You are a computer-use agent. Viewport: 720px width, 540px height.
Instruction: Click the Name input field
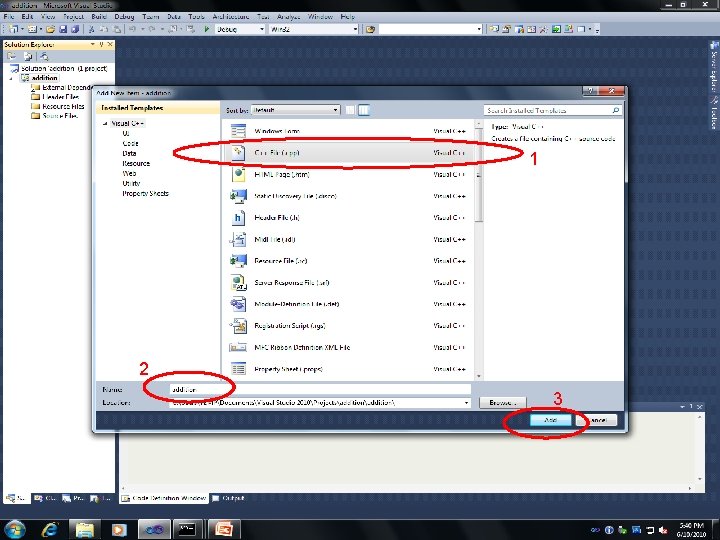click(x=320, y=389)
